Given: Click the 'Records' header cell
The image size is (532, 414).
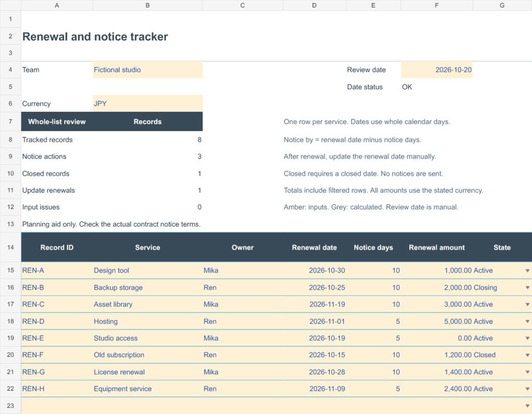Looking at the screenshot, I should pyautogui.click(x=148, y=122).
